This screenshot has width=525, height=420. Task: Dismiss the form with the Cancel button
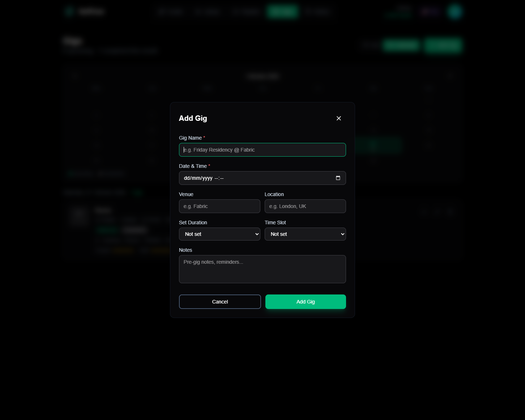pos(220,301)
